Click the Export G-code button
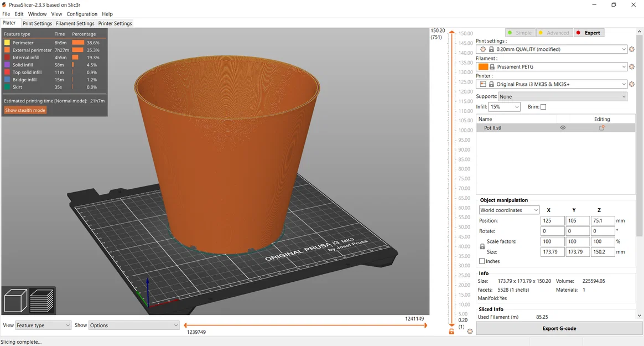 [559, 328]
